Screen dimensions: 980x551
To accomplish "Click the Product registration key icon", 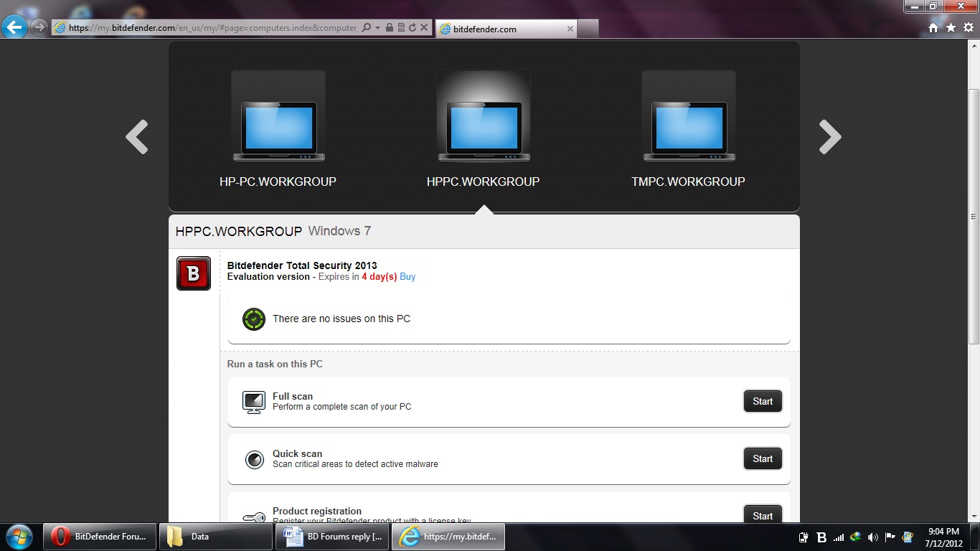I will tap(254, 517).
